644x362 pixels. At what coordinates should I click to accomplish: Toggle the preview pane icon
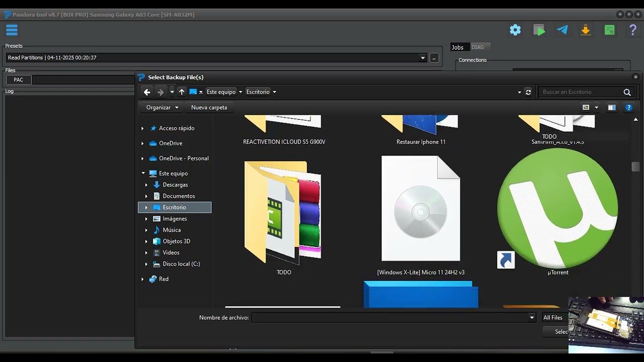(612, 107)
